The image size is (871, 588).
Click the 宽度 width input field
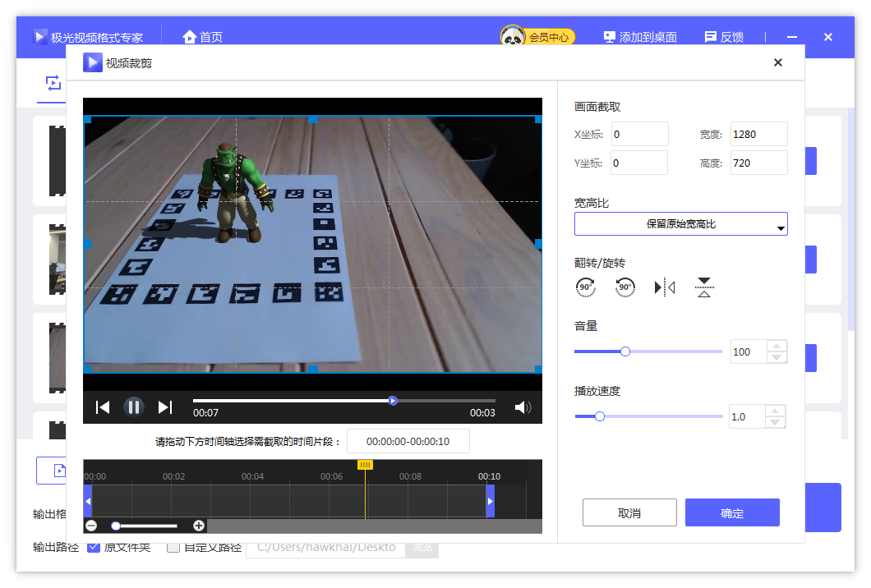click(758, 135)
